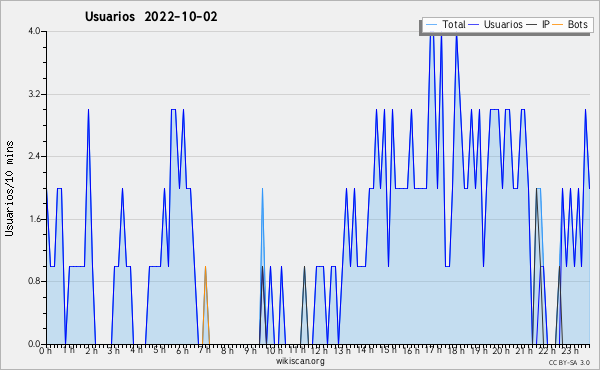Click the 'wikiscan.org' label below chart
The width and height of the screenshot is (600, 370).
300,361
